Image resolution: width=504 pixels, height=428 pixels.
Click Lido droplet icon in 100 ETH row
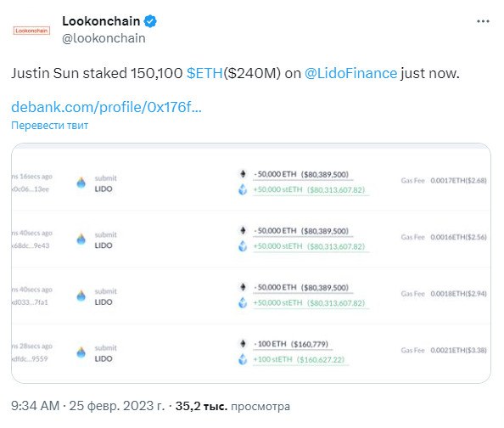81,352
